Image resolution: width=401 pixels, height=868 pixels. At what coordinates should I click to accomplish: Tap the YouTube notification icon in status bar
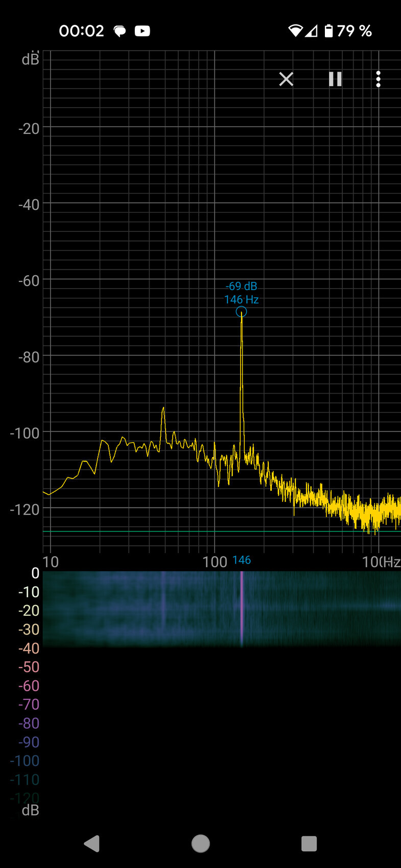pyautogui.click(x=142, y=31)
